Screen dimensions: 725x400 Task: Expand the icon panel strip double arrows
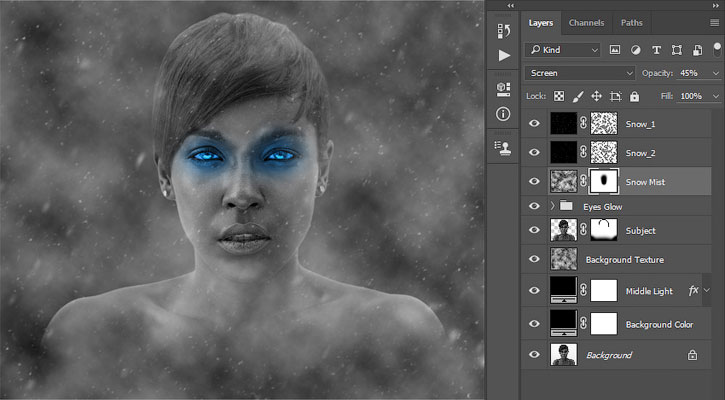pos(510,6)
